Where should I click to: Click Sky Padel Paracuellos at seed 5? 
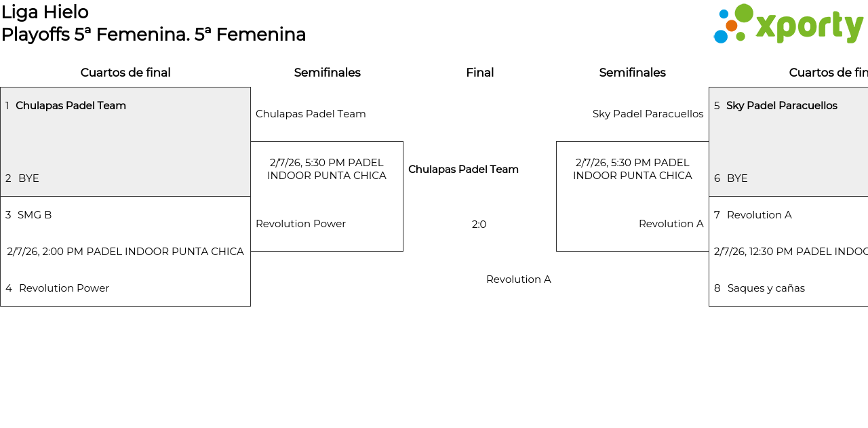click(x=781, y=106)
